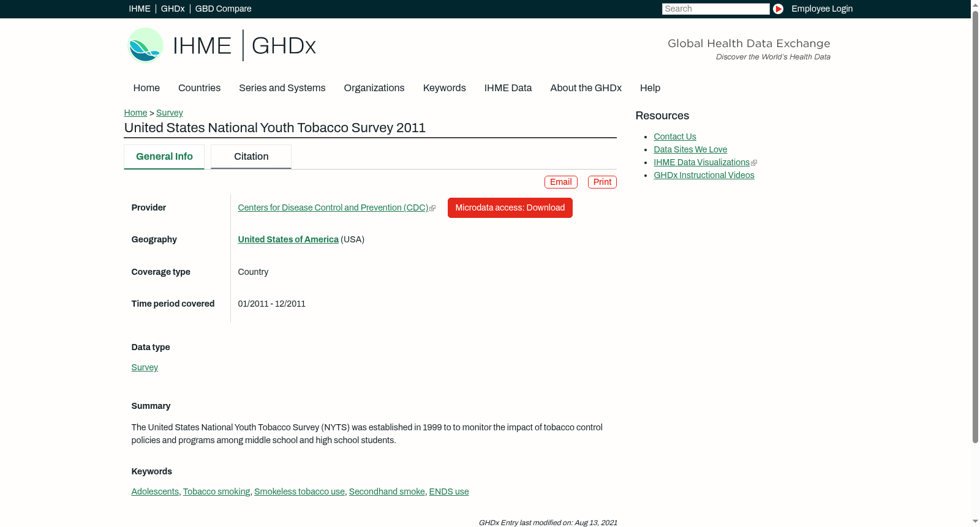This screenshot has width=980, height=527.
Task: Click the survey title heading text
Action: [x=275, y=127]
